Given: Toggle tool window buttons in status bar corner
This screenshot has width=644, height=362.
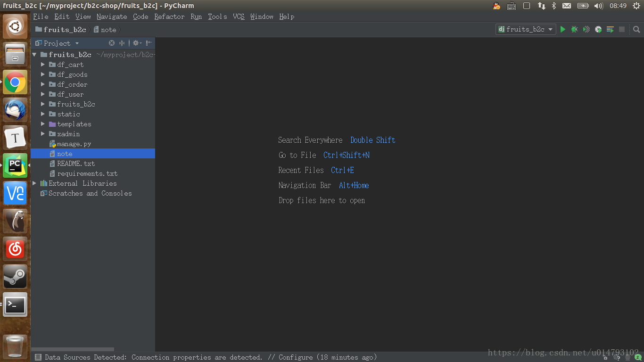Looking at the screenshot, I should tap(38, 357).
